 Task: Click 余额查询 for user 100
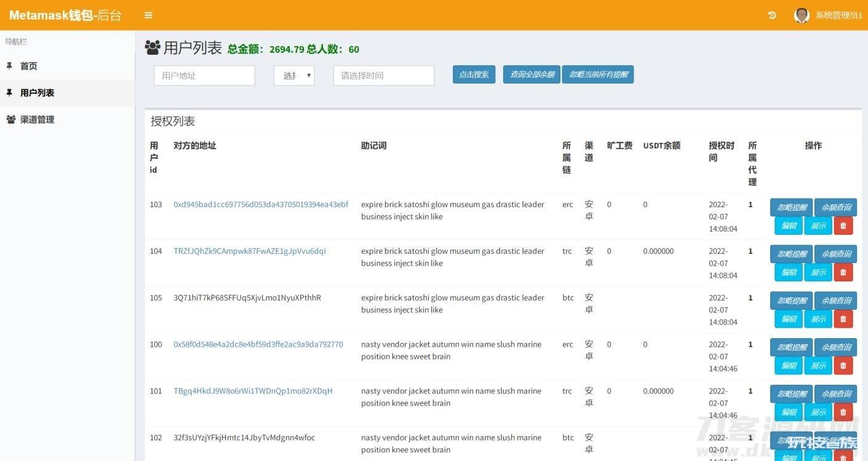click(x=835, y=347)
